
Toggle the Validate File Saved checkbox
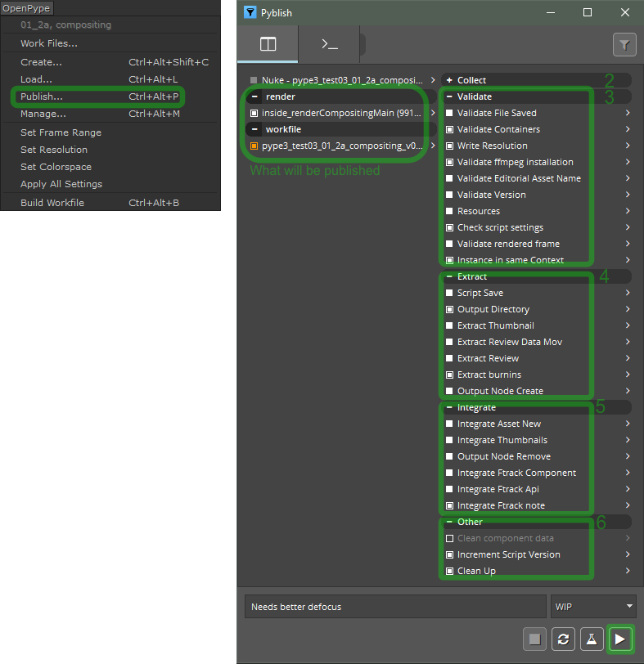[449, 113]
